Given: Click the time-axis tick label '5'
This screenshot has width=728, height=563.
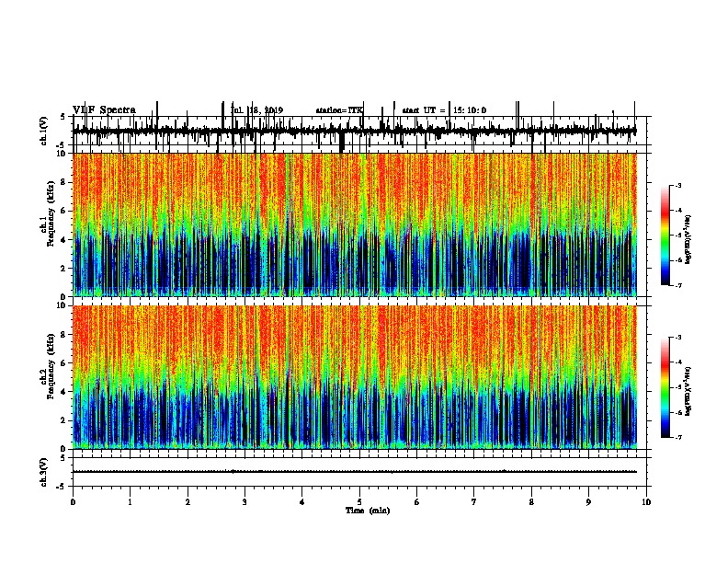Looking at the screenshot, I should (359, 502).
